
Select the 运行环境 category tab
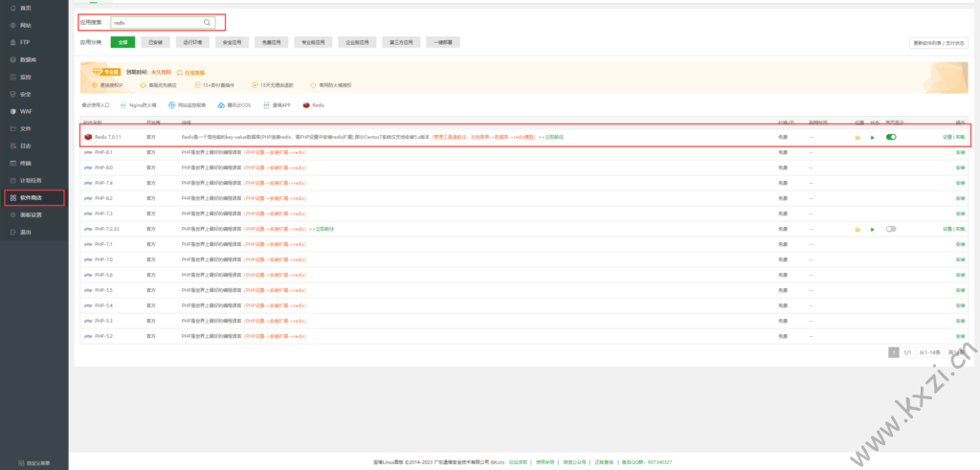point(191,42)
